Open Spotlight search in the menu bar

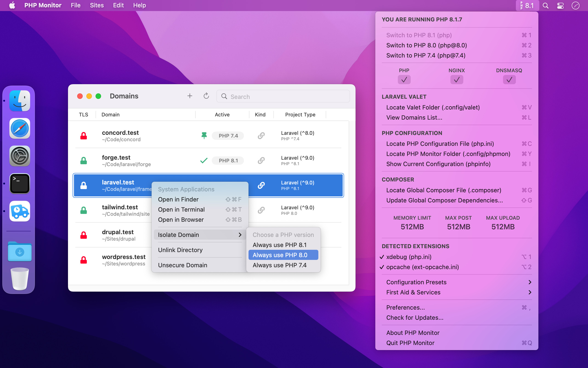tap(546, 5)
